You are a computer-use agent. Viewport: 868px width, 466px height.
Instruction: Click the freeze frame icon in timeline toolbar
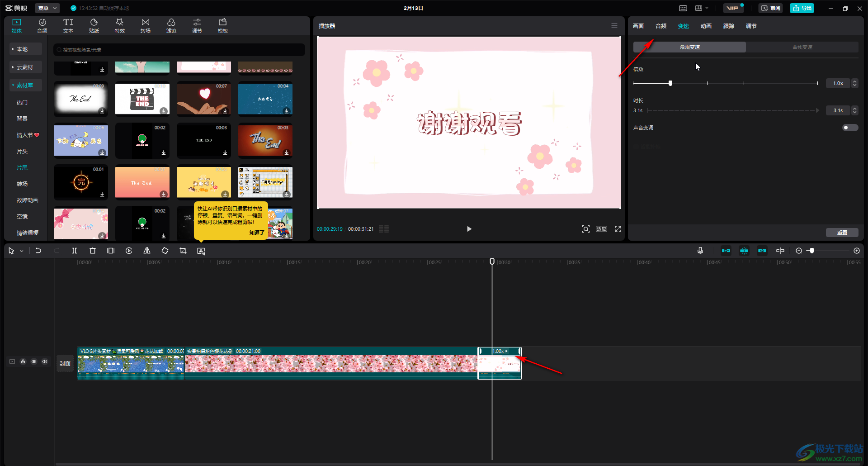(111, 251)
